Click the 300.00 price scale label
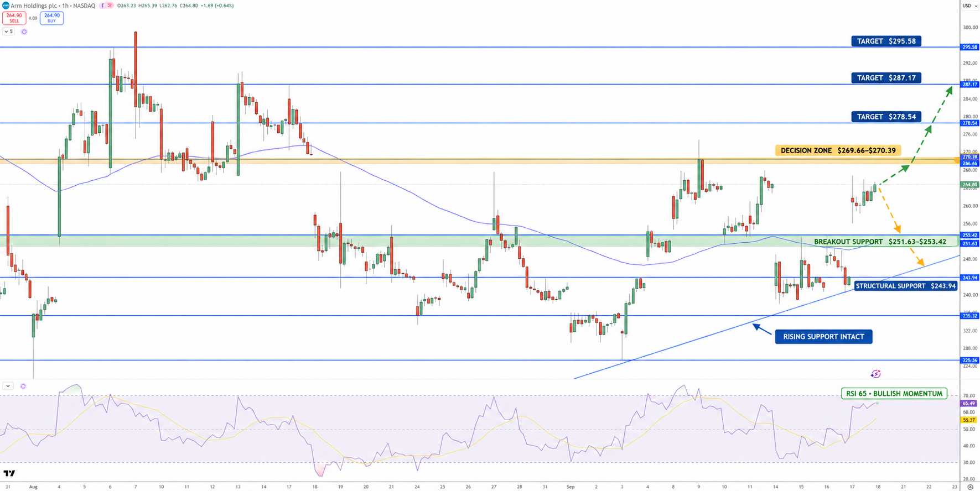 point(970,27)
